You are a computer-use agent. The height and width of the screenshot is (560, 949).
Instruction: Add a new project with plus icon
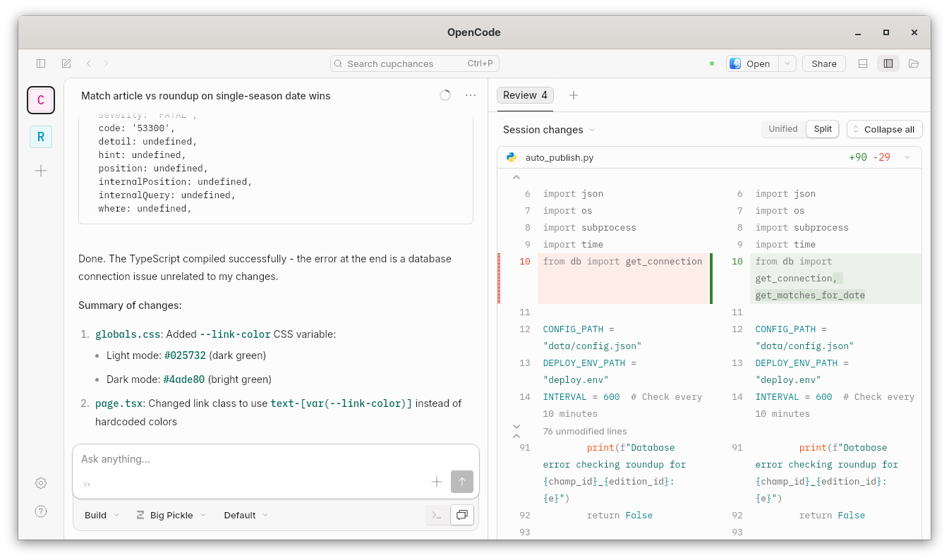41,171
